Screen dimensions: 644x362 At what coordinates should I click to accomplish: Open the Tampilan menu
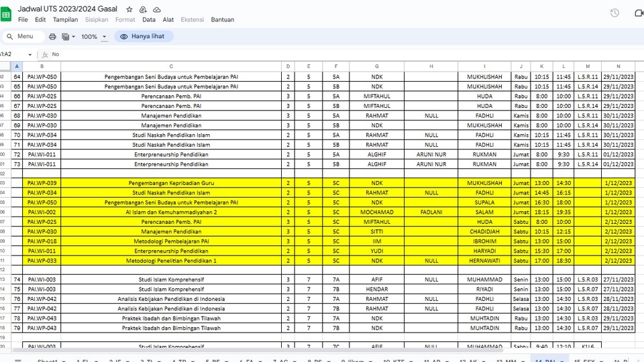pos(65,19)
